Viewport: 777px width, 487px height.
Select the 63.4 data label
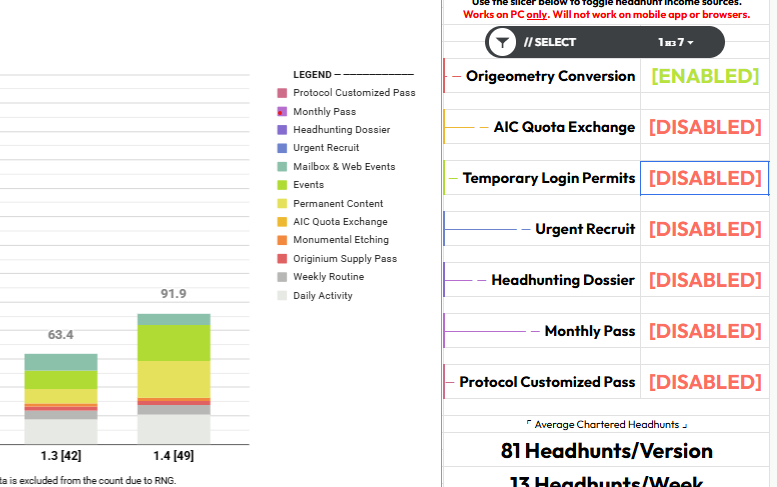pyautogui.click(x=60, y=335)
